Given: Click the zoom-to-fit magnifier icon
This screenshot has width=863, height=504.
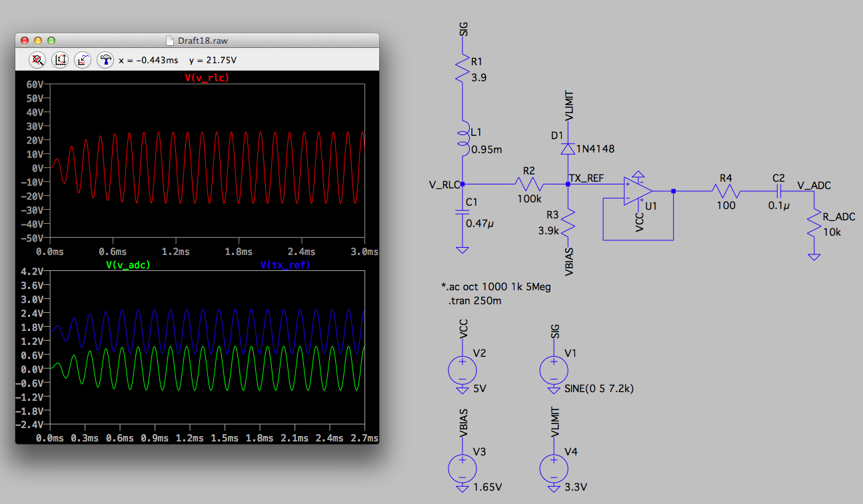Looking at the screenshot, I should 39,59.
